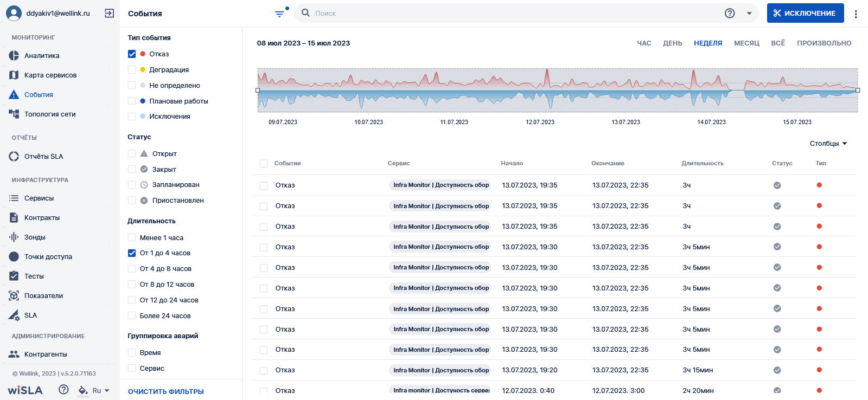Expand the search options dropdown arrow
The height and width of the screenshot is (400, 868).
point(749,14)
